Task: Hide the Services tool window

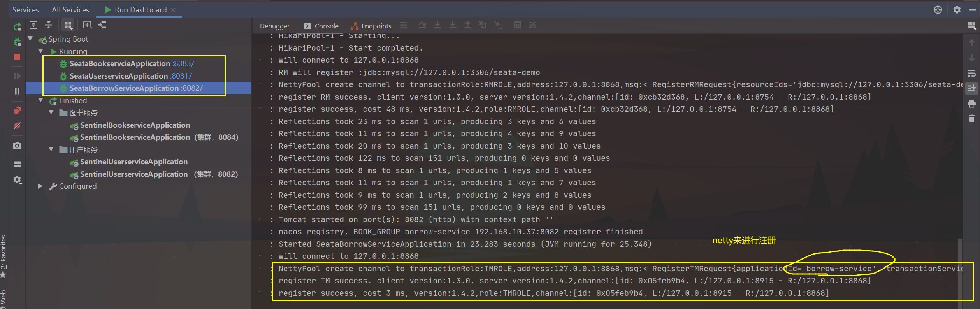Action: 972,10
